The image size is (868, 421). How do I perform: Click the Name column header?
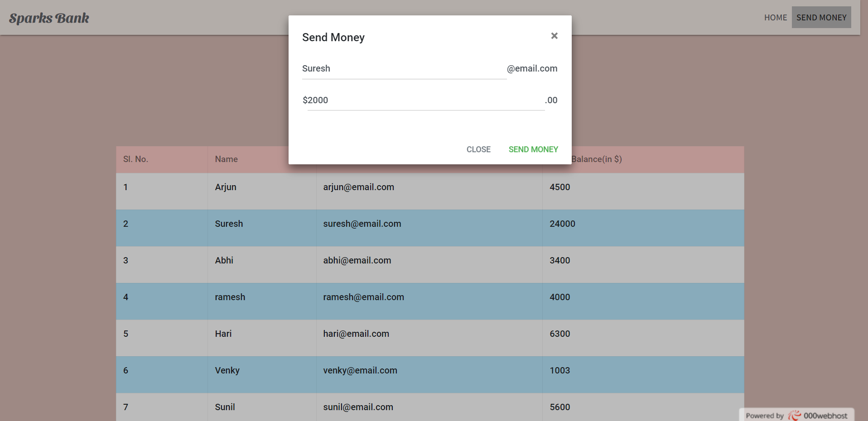pyautogui.click(x=226, y=159)
